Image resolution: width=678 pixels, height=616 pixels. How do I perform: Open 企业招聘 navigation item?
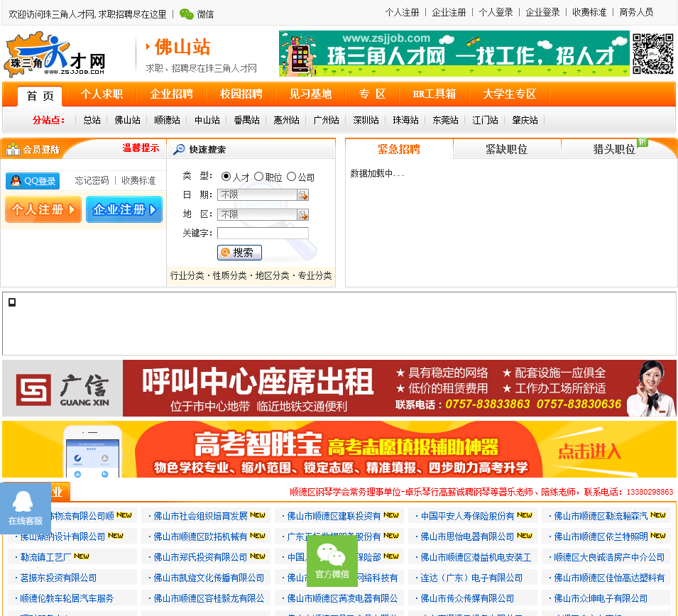(x=172, y=94)
